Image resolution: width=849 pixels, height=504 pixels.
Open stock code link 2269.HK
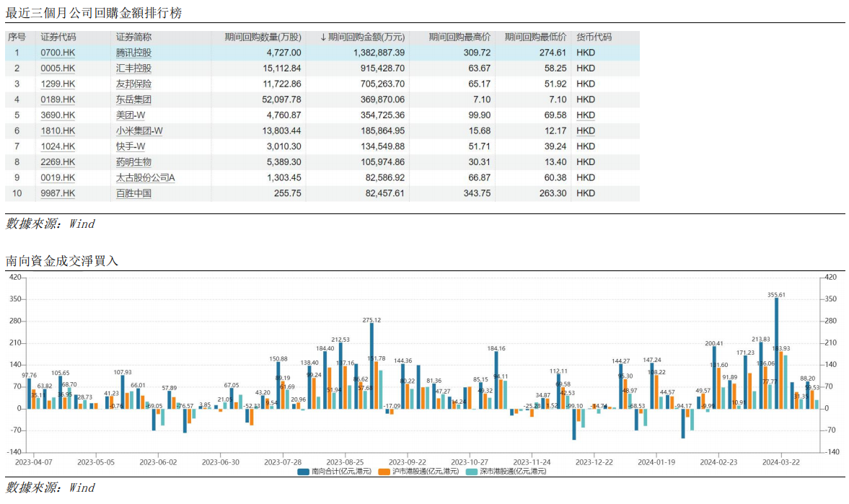pyautogui.click(x=58, y=162)
